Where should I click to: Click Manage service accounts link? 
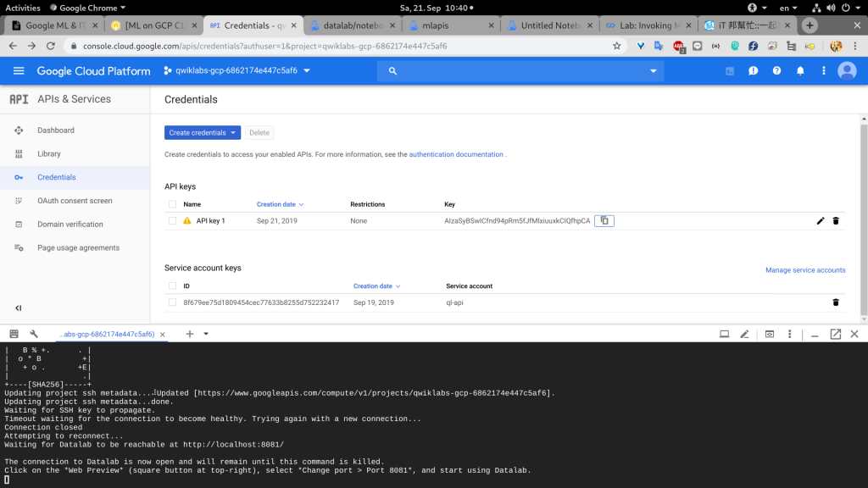point(805,270)
